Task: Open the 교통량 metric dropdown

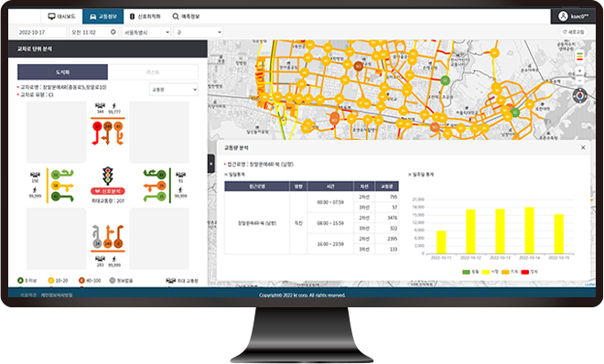Action: coord(174,90)
